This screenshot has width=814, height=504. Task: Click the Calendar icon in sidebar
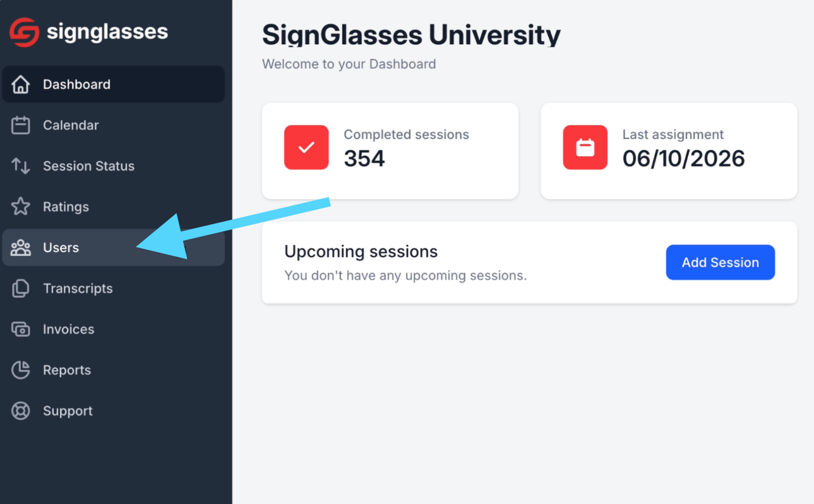(x=21, y=125)
